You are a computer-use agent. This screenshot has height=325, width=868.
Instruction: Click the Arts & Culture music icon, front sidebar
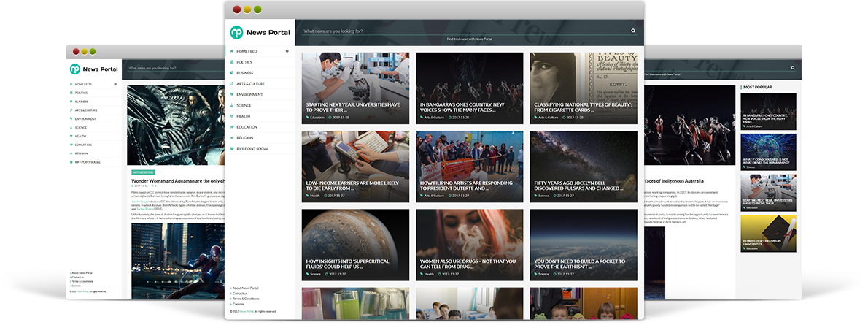click(231, 84)
